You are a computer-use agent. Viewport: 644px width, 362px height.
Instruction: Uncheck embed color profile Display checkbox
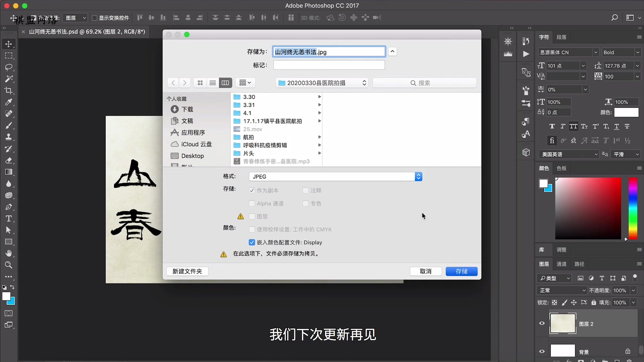[252, 242]
